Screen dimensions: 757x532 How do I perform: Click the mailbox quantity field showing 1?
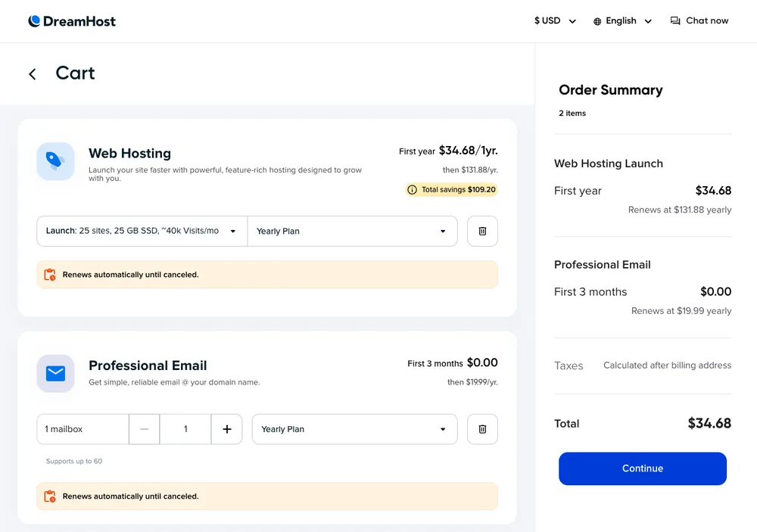(185, 429)
